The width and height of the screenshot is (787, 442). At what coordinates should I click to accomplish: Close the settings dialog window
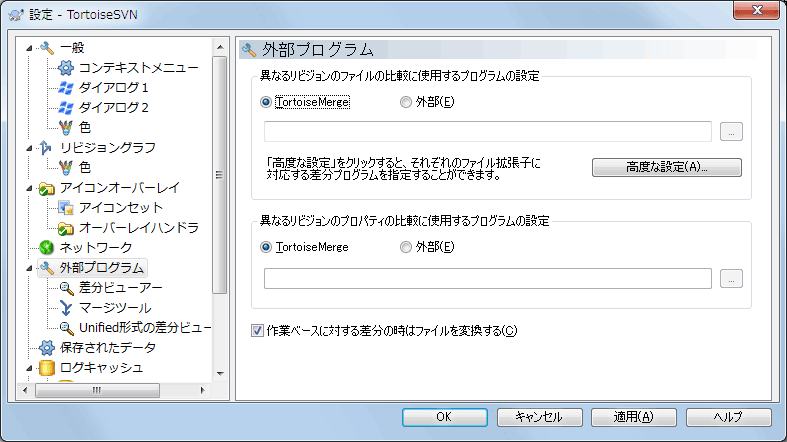pos(757,10)
